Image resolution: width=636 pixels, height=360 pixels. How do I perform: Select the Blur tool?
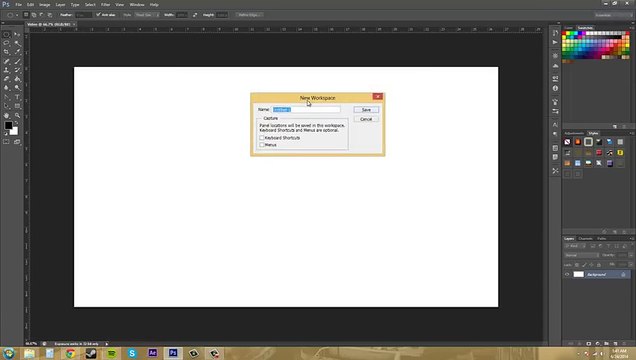click(6, 88)
